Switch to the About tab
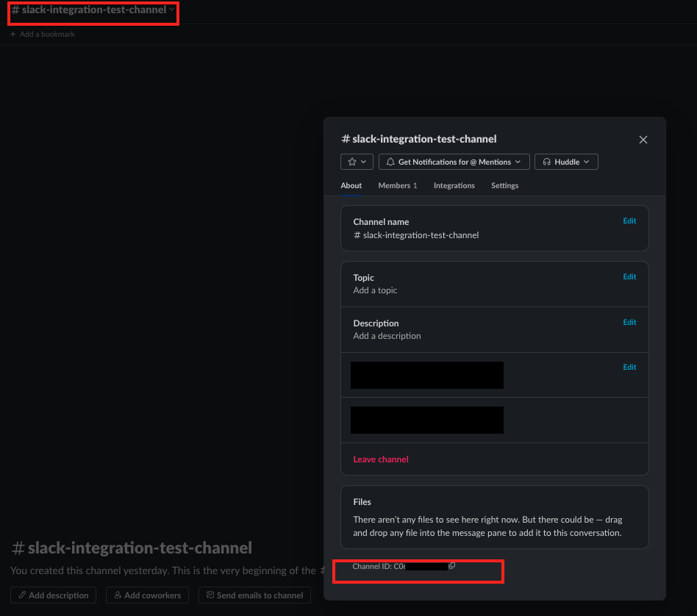The width and height of the screenshot is (697, 616). pos(351,186)
